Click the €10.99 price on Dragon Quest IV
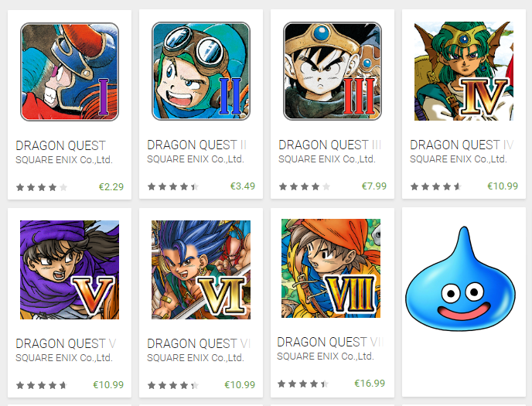Screen dimensions: 532x406 503,186
